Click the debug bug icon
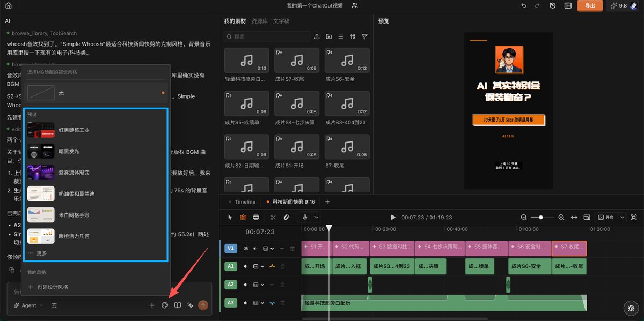This screenshot has width=644, height=321. click(631, 308)
